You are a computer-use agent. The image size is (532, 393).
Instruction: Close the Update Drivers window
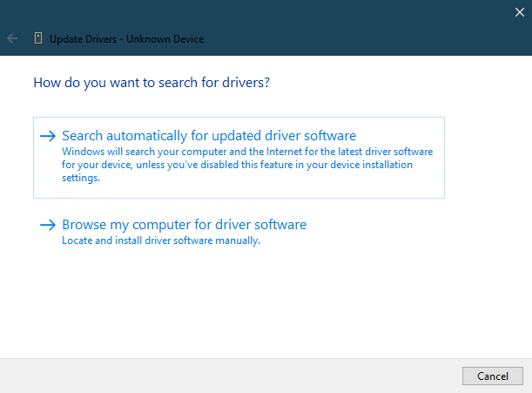(x=520, y=12)
